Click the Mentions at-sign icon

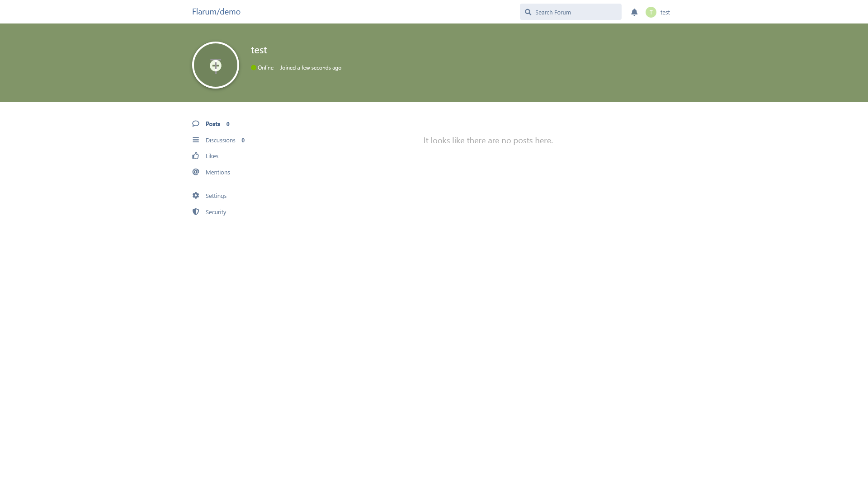pos(196,172)
